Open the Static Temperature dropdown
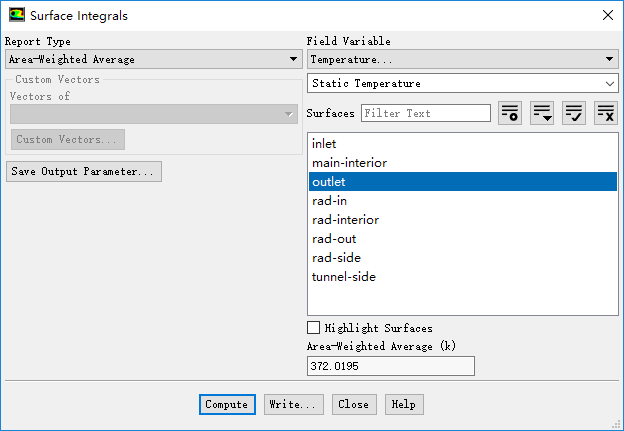 click(x=461, y=84)
